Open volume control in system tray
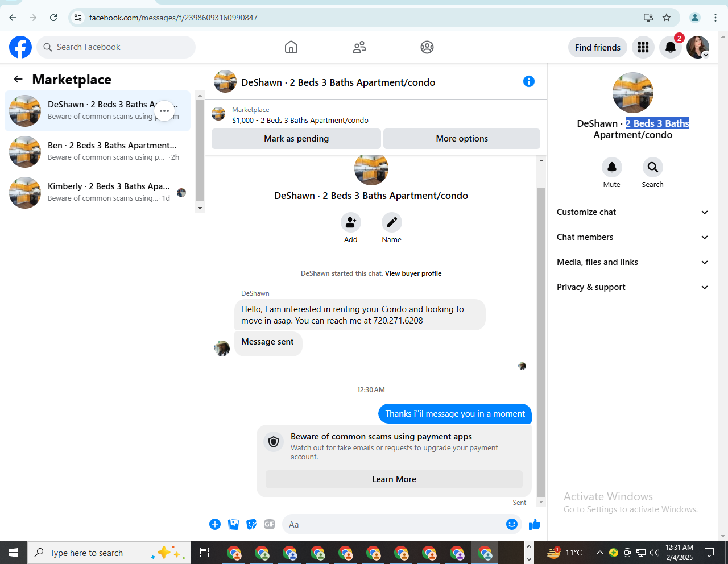This screenshot has height=564, width=728. [x=654, y=553]
